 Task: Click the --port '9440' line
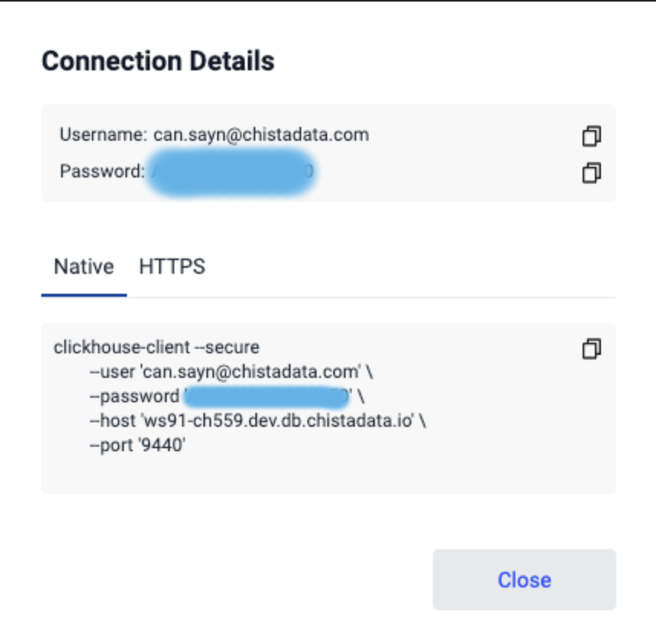pyautogui.click(x=138, y=445)
